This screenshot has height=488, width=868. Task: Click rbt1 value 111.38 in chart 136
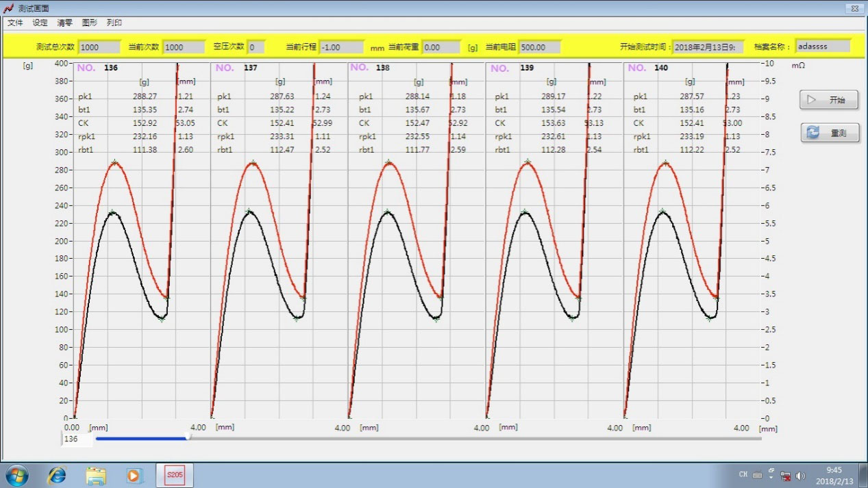[x=145, y=149]
